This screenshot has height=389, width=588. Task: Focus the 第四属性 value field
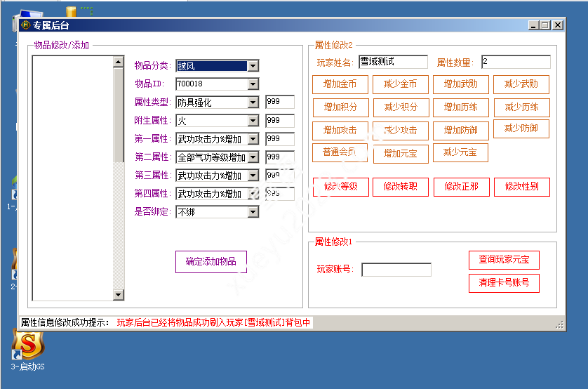point(280,194)
